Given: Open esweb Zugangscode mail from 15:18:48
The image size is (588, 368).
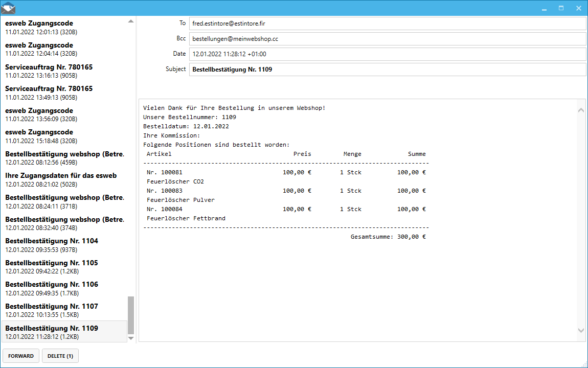Looking at the screenshot, I should click(64, 136).
